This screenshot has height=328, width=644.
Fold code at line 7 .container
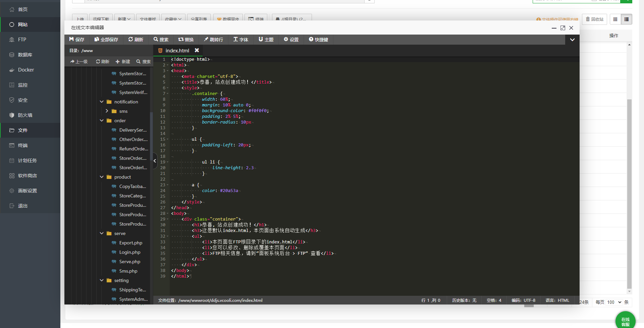click(x=167, y=94)
